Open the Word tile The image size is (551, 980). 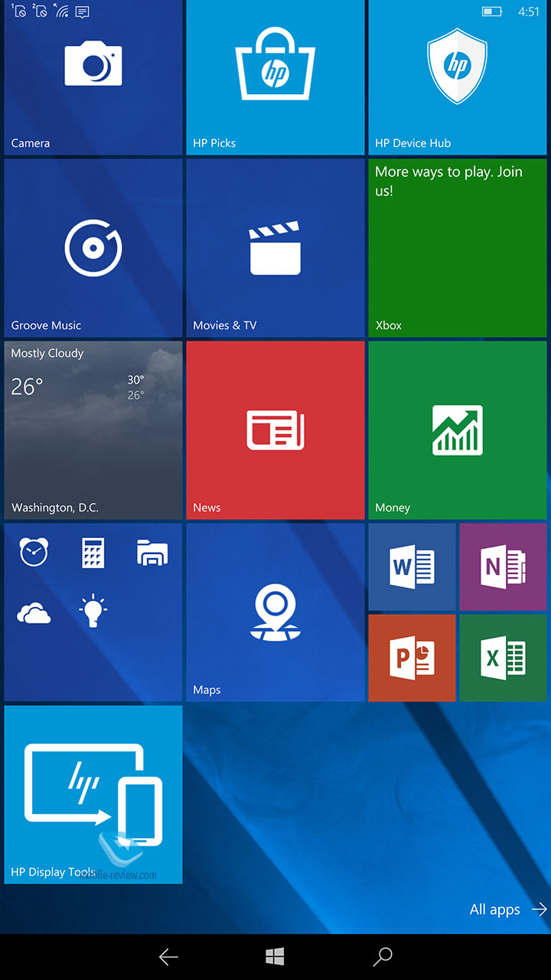[412, 567]
